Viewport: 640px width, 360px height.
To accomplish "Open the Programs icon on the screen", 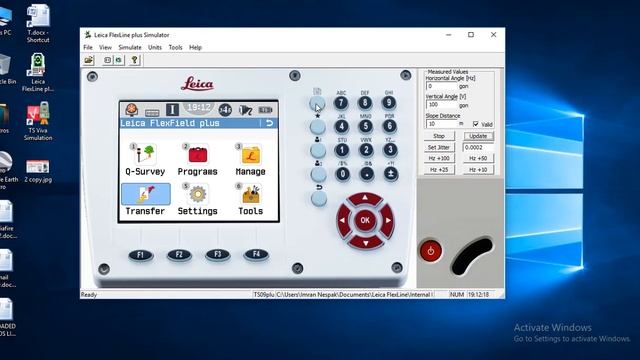I will (x=198, y=160).
